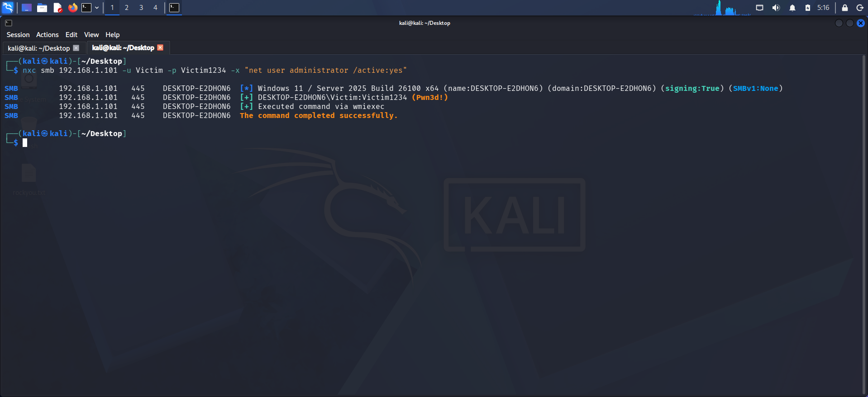Screen dimensions: 868x397
Task: Open the View menu
Action: pos(91,35)
